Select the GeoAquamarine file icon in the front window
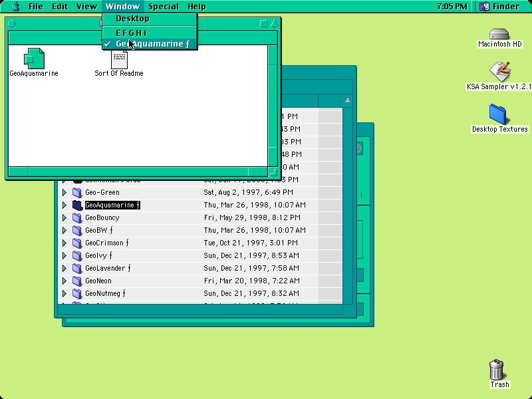The height and width of the screenshot is (399, 532). point(34,59)
